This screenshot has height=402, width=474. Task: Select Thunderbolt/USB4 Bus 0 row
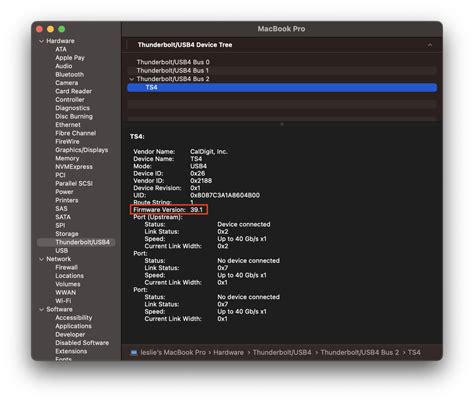tap(282, 62)
